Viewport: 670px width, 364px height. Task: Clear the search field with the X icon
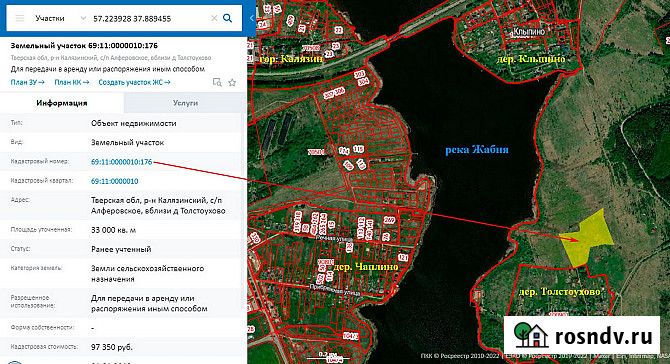[214, 18]
